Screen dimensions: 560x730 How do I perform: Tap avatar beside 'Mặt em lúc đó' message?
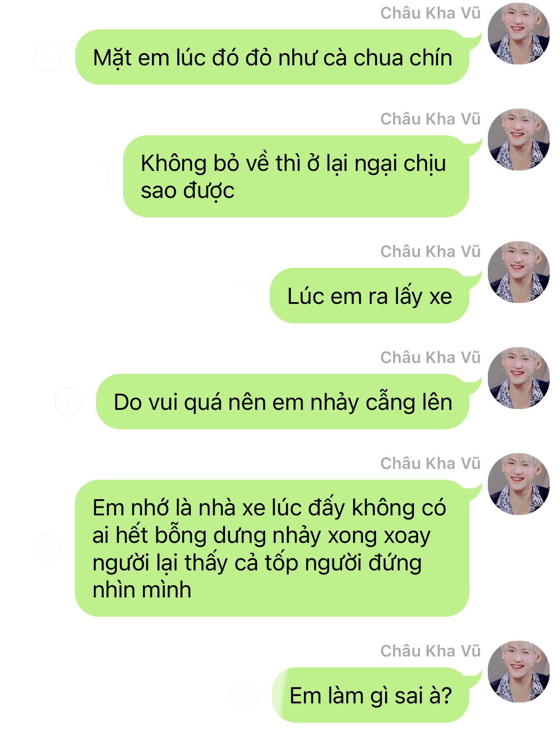tap(519, 33)
